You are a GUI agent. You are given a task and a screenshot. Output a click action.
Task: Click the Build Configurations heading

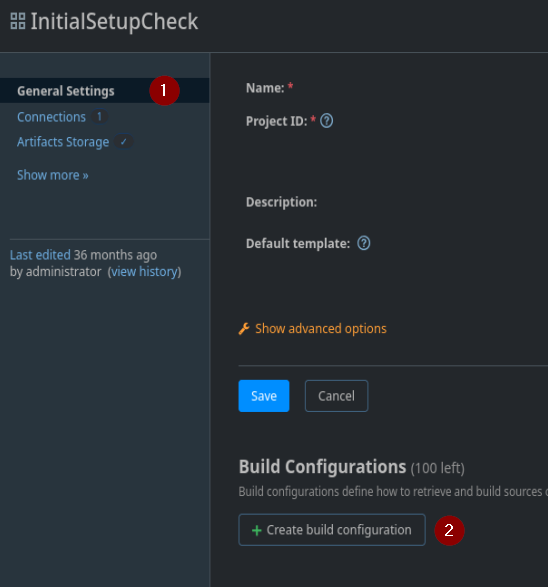tap(322, 467)
